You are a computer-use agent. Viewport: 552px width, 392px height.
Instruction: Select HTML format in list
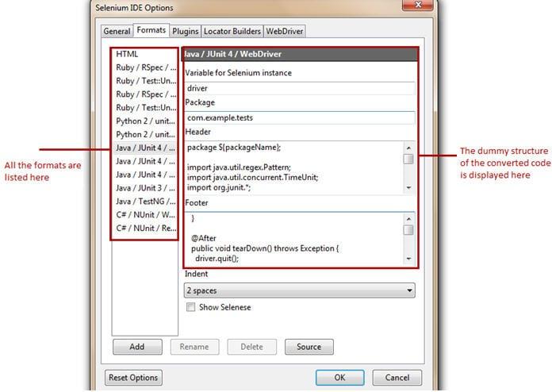click(x=144, y=54)
